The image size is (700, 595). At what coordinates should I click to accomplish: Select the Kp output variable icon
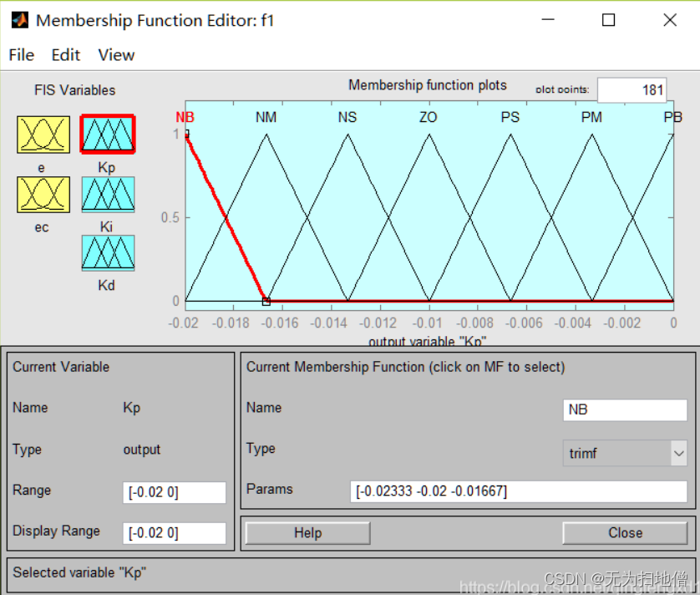click(x=108, y=134)
